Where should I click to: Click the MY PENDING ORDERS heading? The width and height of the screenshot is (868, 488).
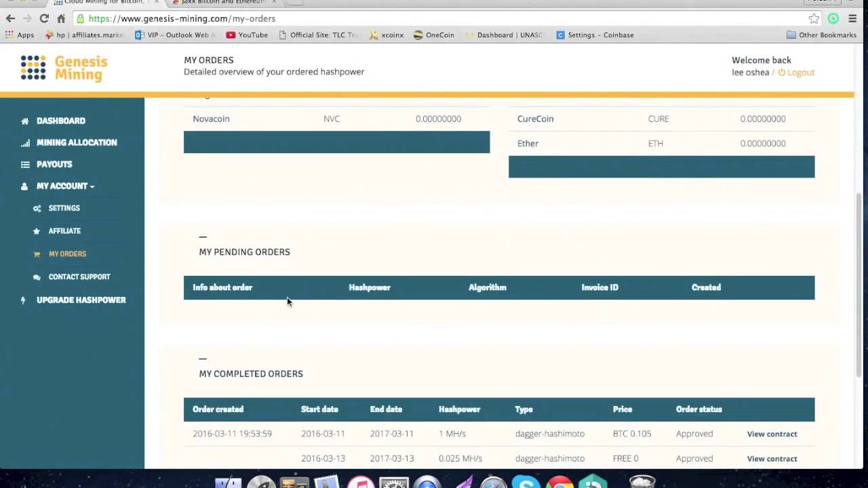coord(244,252)
